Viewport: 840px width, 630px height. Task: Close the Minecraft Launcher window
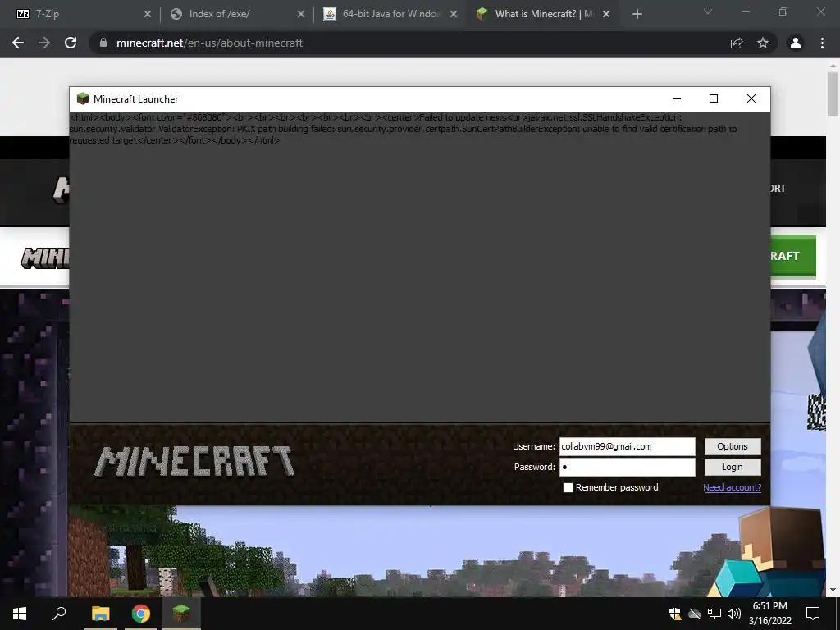751,98
